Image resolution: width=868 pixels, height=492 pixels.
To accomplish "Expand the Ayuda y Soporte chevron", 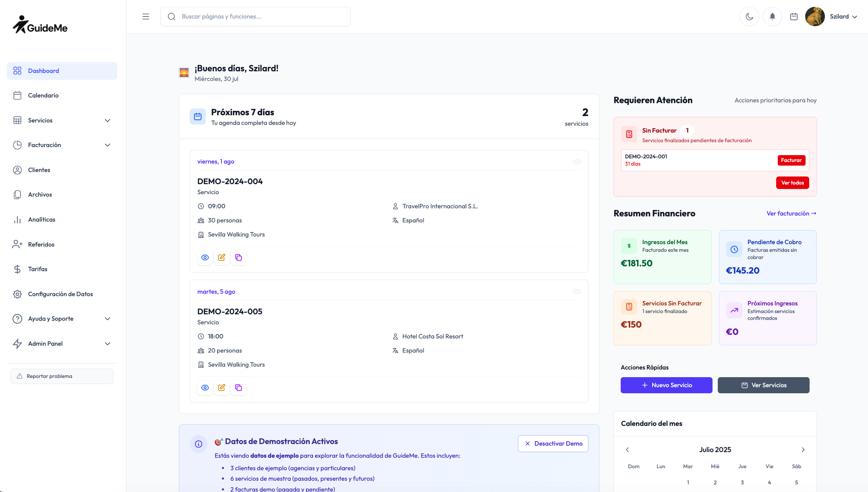I will [x=108, y=319].
